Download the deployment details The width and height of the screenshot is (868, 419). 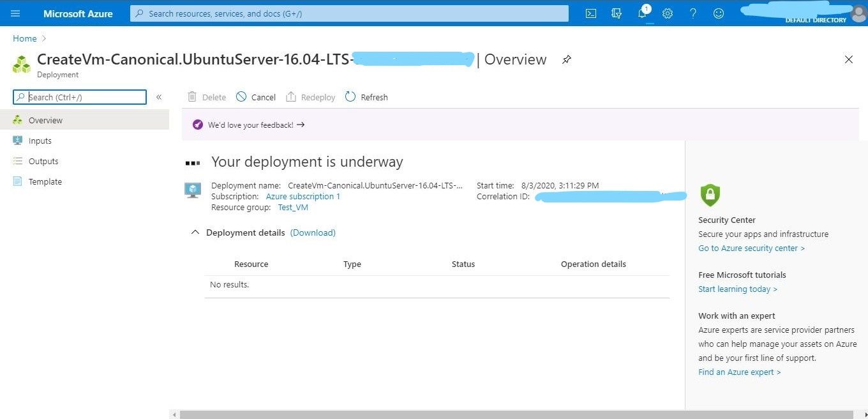(312, 232)
